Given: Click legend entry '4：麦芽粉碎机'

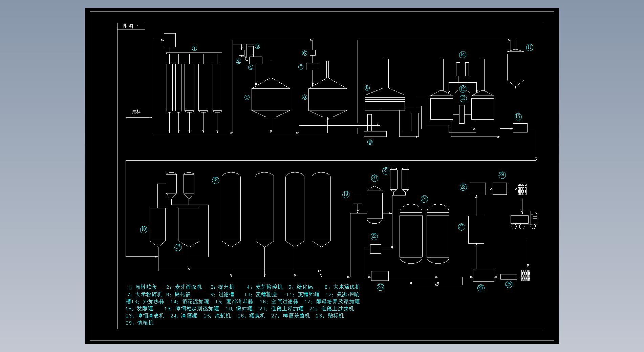Looking at the screenshot, I should coord(264,287).
